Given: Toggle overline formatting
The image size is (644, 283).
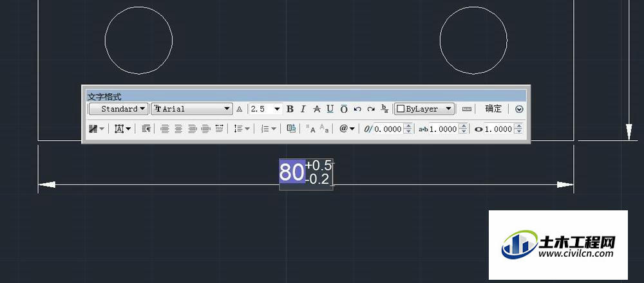Looking at the screenshot, I should click(344, 109).
